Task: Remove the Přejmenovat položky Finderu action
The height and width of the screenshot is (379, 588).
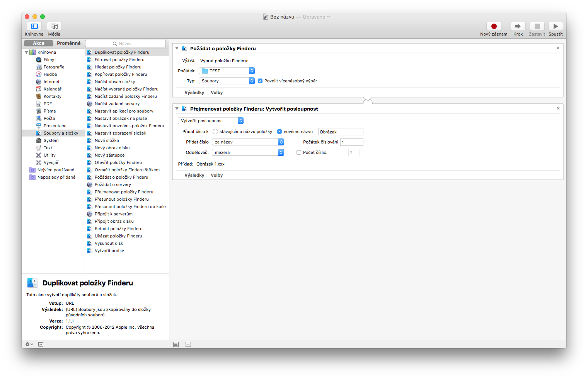Action: point(558,108)
